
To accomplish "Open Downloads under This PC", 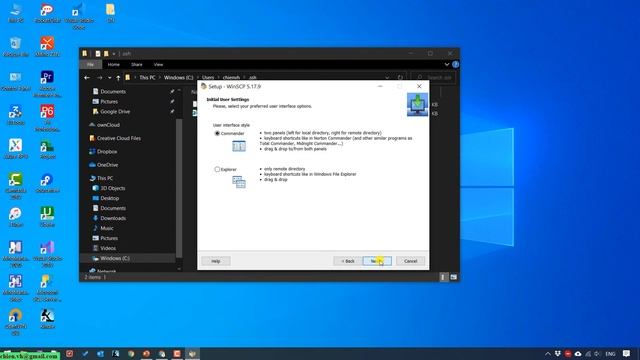I will pyautogui.click(x=113, y=218).
